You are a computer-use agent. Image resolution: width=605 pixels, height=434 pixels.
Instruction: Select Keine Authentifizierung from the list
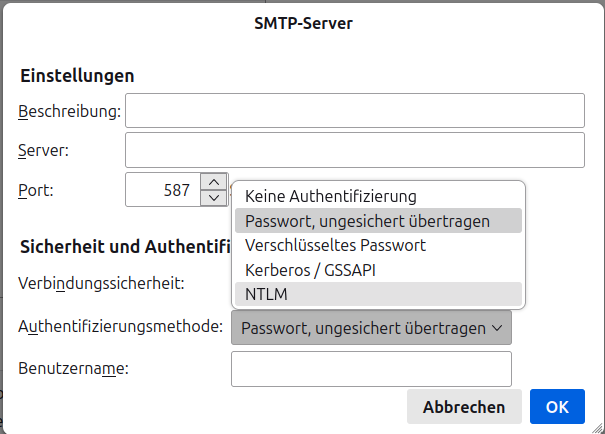(x=330, y=197)
